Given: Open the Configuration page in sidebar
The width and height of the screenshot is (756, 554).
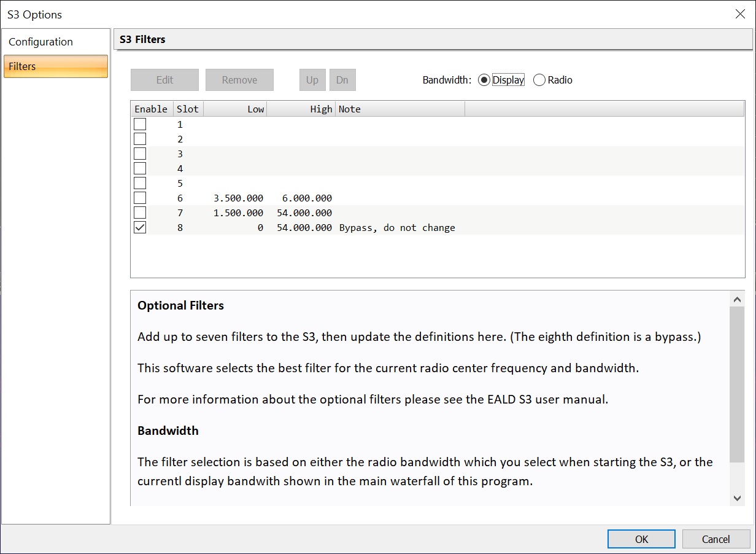Looking at the screenshot, I should tap(40, 42).
